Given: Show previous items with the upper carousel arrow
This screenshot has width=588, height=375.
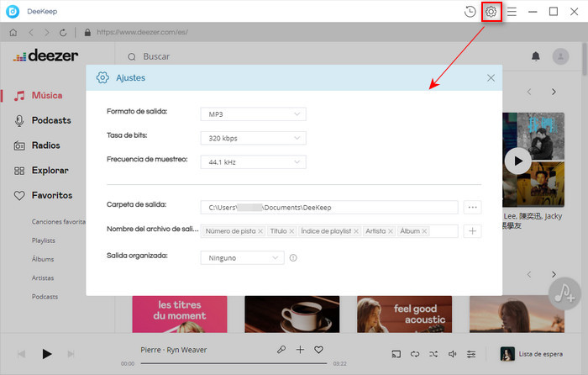Looking at the screenshot, I should click(529, 92).
